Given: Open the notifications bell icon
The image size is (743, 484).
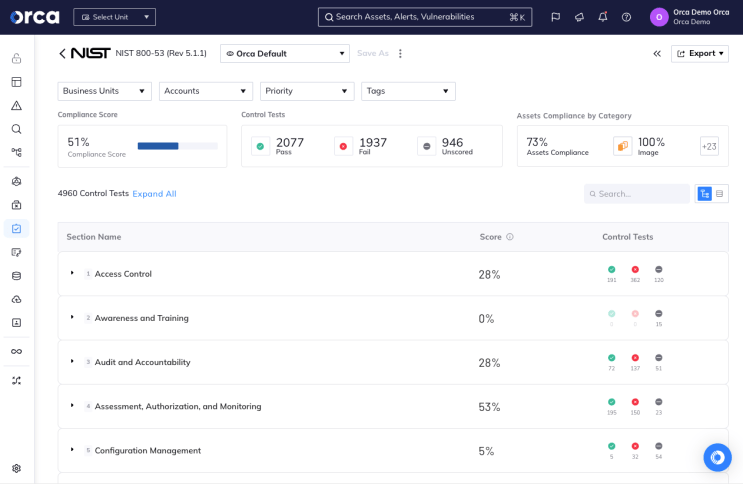Looking at the screenshot, I should coord(602,17).
